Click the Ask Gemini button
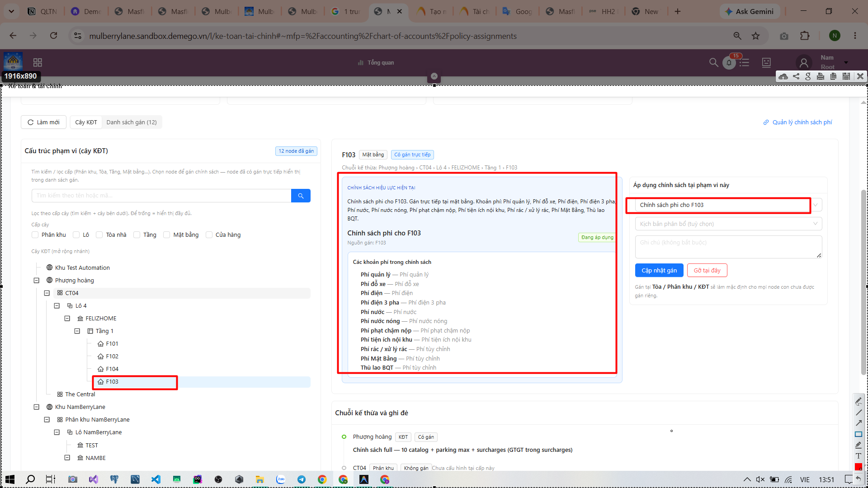 (x=749, y=11)
